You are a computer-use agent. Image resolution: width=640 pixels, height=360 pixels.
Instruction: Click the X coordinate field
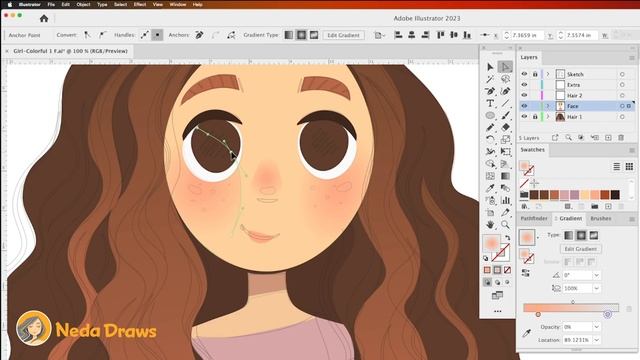(x=527, y=35)
